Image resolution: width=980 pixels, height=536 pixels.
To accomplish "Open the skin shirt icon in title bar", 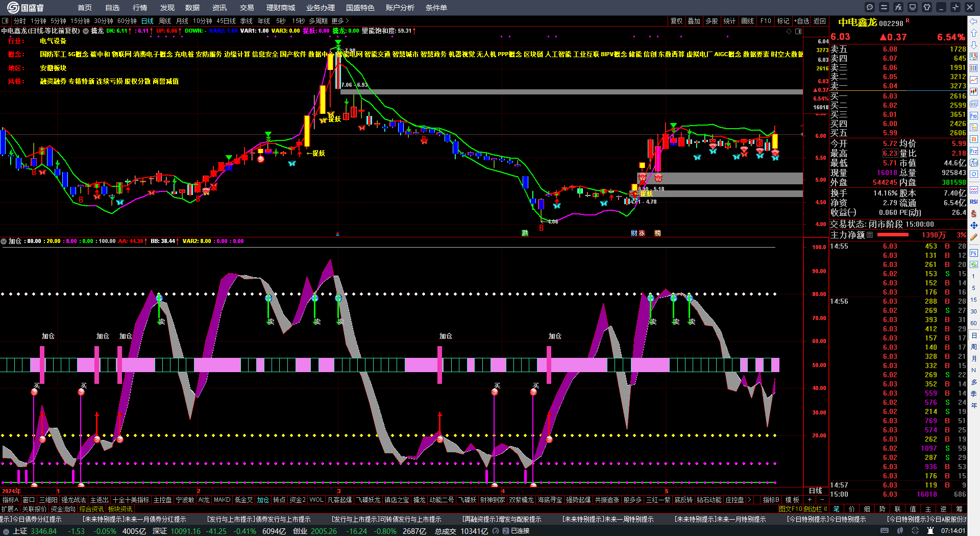I will (x=927, y=7).
